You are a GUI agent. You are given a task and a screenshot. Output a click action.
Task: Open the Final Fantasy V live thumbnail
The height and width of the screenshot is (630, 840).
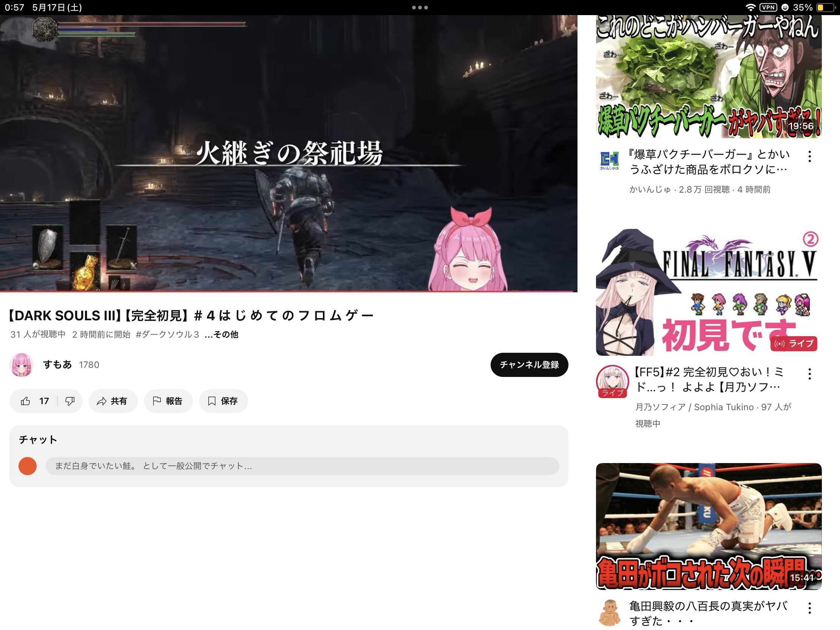(709, 292)
